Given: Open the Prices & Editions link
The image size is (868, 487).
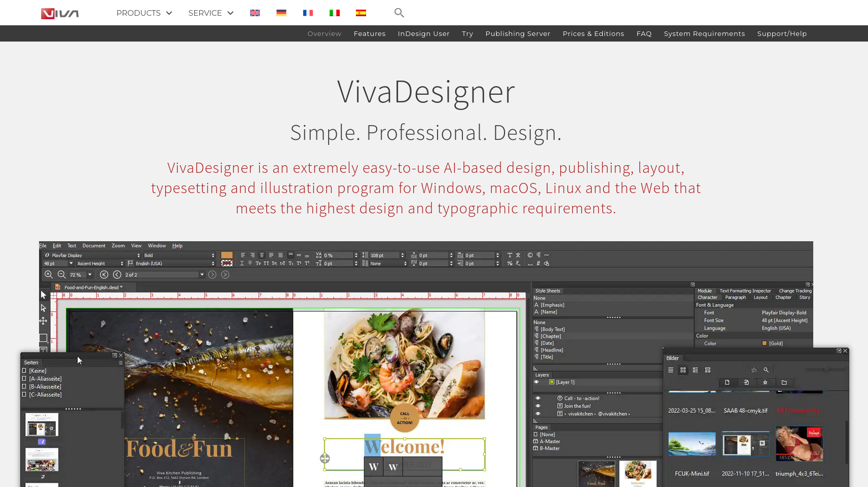Looking at the screenshot, I should 593,33.
